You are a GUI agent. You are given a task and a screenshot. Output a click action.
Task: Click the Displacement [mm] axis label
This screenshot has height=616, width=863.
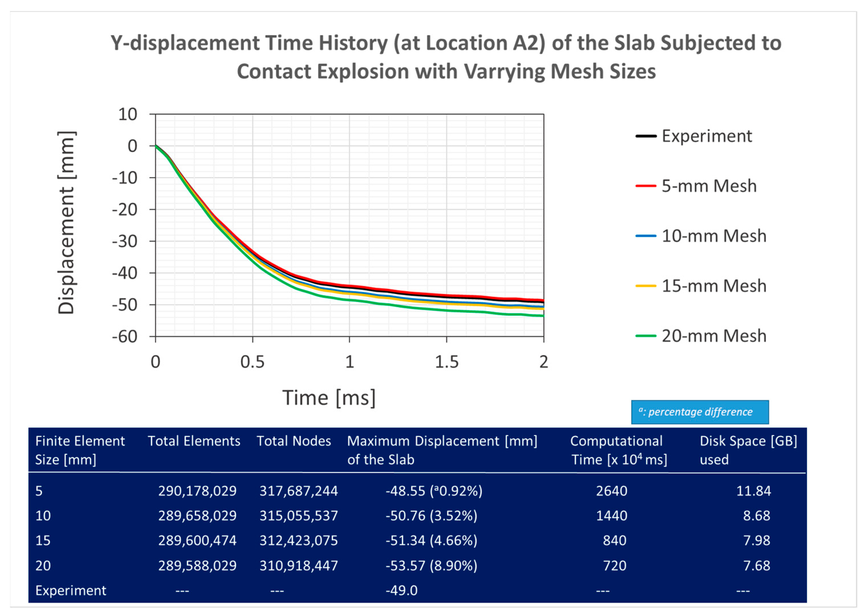coord(66,223)
